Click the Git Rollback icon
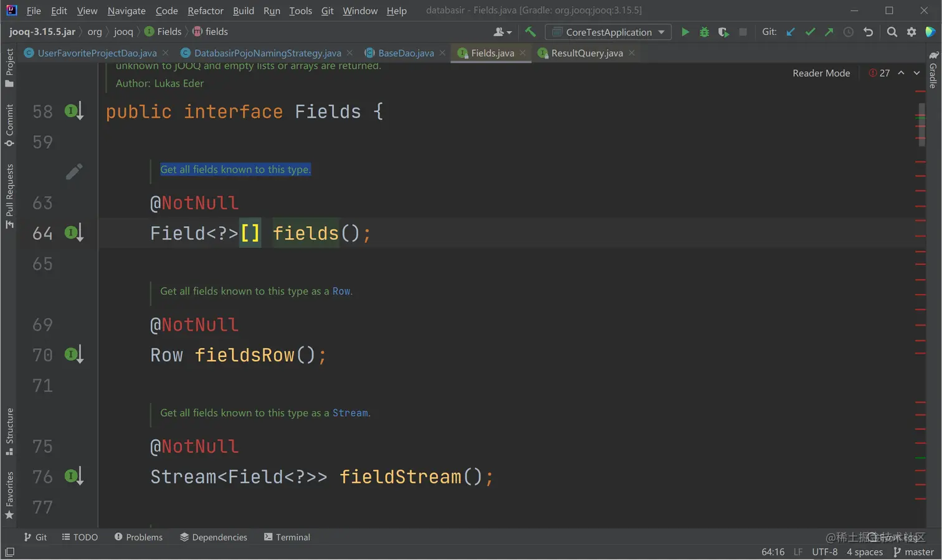This screenshot has height=560, width=942. pos(868,32)
